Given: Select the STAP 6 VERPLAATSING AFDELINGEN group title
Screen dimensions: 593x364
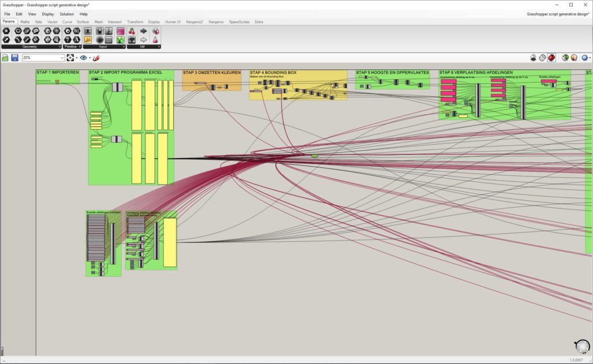Looking at the screenshot, I should tap(476, 72).
